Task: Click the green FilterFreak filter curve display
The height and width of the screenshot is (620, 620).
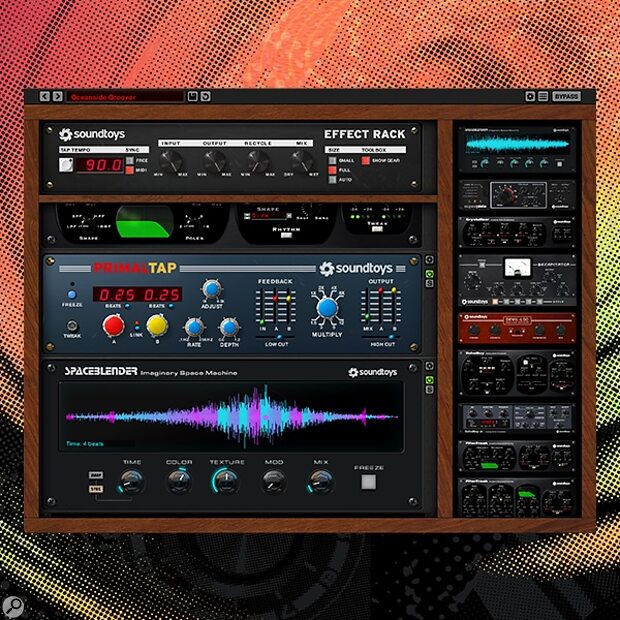Action: coord(145,222)
